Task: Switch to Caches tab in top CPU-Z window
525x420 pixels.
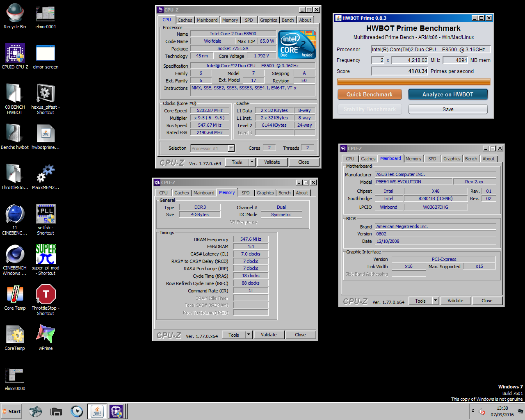Action: 185,20
